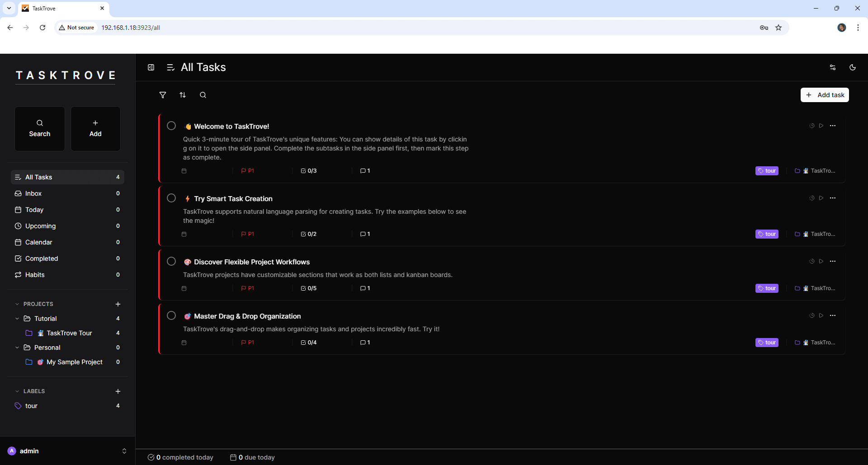Image resolution: width=868 pixels, height=465 pixels.
Task: Go to the Inbox view
Action: [x=33, y=193]
